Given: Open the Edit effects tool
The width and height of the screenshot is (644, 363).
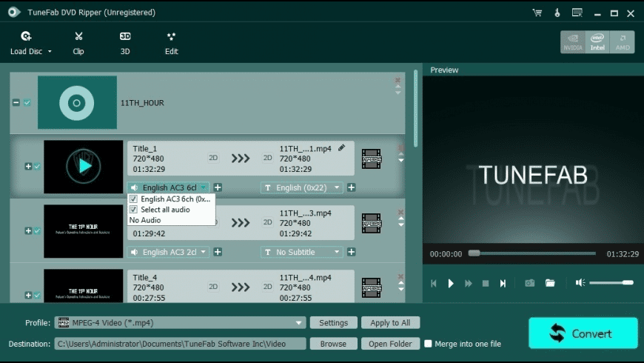Looking at the screenshot, I should tap(171, 42).
